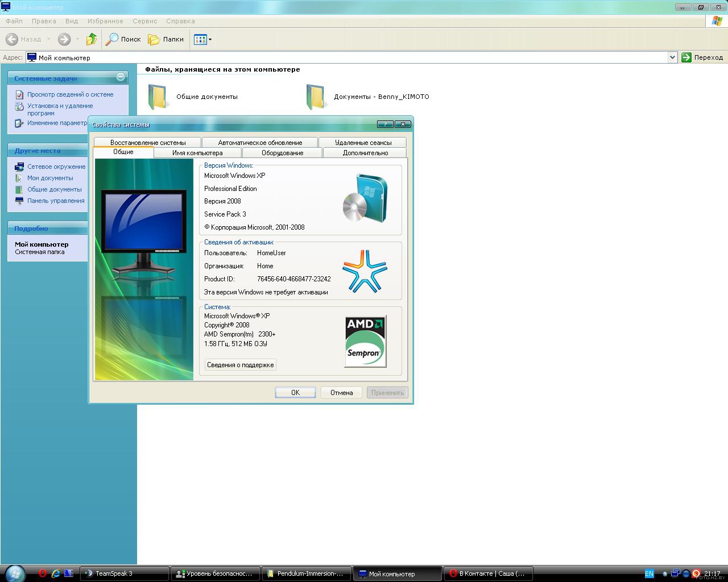728x582 pixels.
Task: Open Общие документы sidebar link
Action: tap(55, 189)
